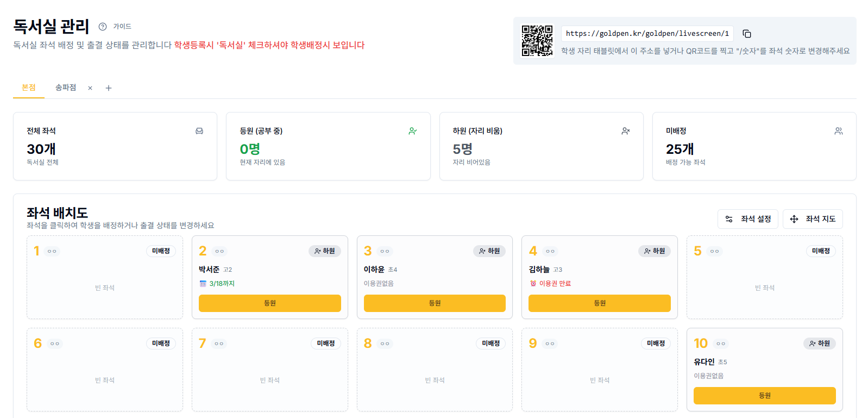The image size is (868, 418).
Task: Click 이용권없음 text on seat 3
Action: coord(379,284)
